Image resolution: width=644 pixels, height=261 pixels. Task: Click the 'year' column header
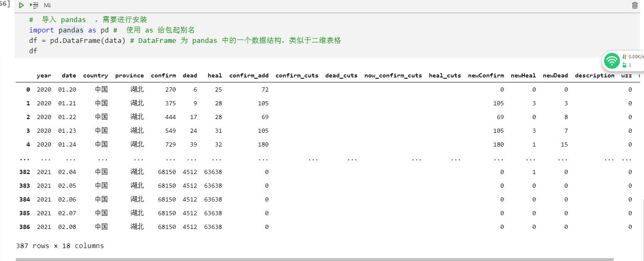(x=44, y=75)
